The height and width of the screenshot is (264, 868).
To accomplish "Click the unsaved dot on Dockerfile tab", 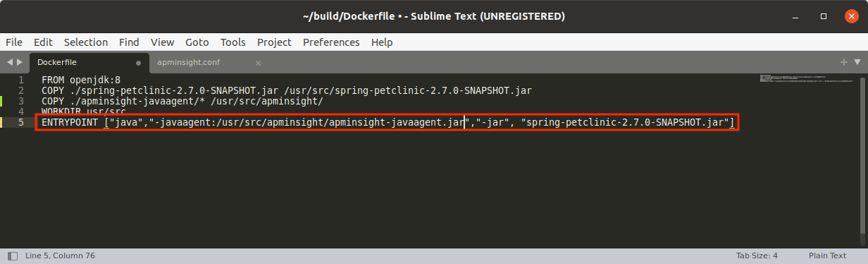I will point(138,63).
